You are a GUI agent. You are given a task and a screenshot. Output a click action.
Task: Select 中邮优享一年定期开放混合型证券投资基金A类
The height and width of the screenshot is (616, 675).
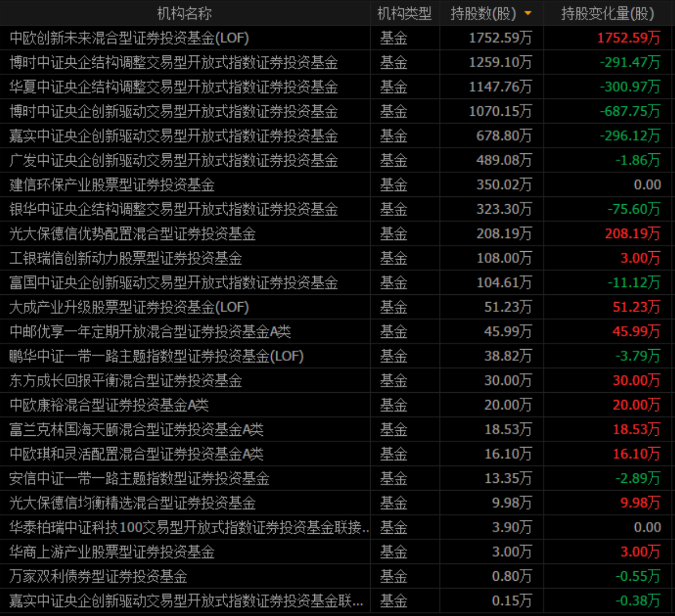150,332
